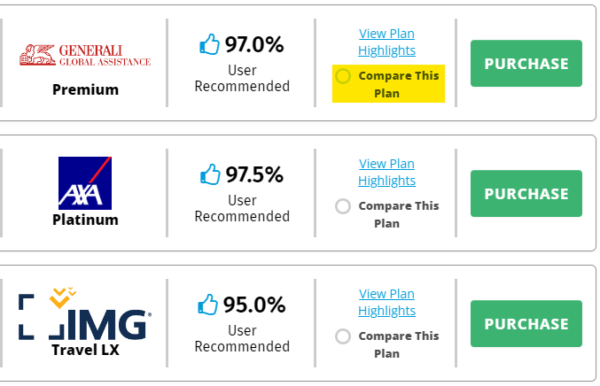Image resolution: width=600 pixels, height=386 pixels.
Task: Click the IMG Travel LX logo
Action: [x=85, y=314]
